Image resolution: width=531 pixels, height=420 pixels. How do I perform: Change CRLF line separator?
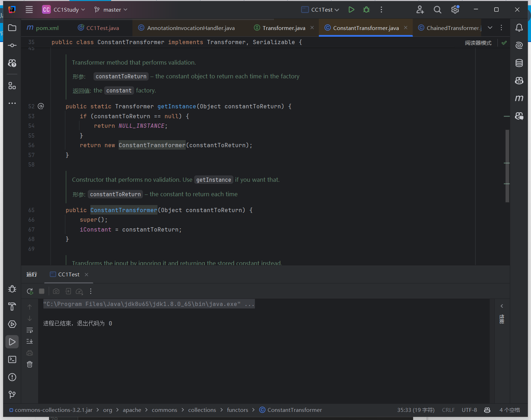[x=448, y=410]
